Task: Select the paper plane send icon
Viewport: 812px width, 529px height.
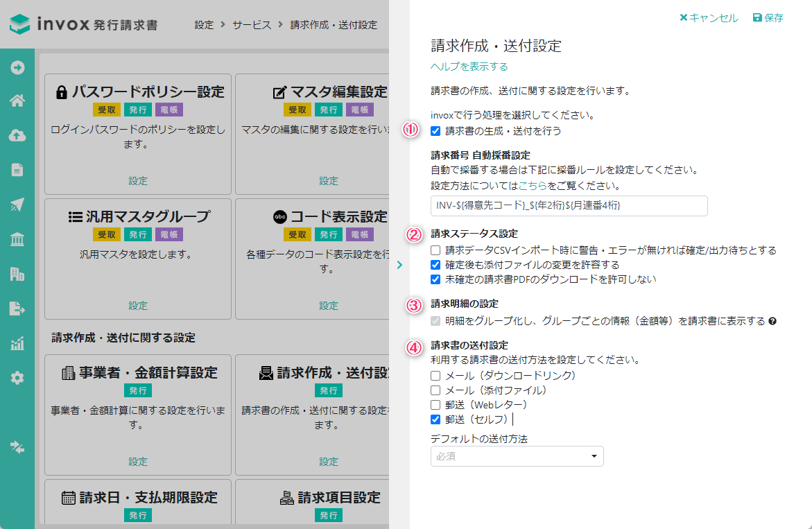Action: point(17,205)
